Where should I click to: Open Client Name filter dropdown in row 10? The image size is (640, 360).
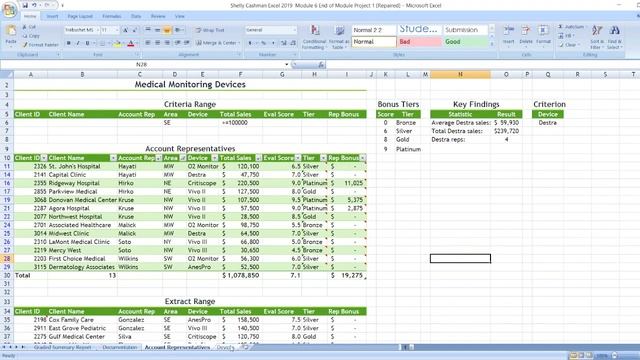coord(113,158)
